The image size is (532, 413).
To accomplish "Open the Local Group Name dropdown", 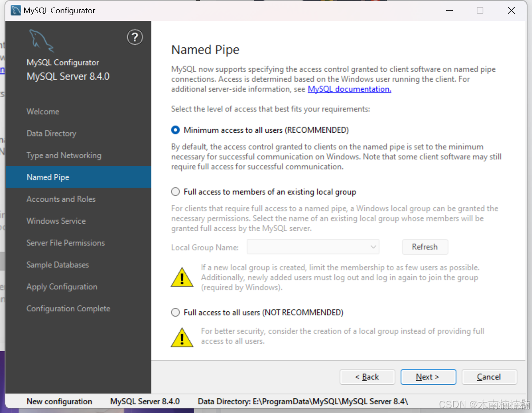I will (x=313, y=247).
